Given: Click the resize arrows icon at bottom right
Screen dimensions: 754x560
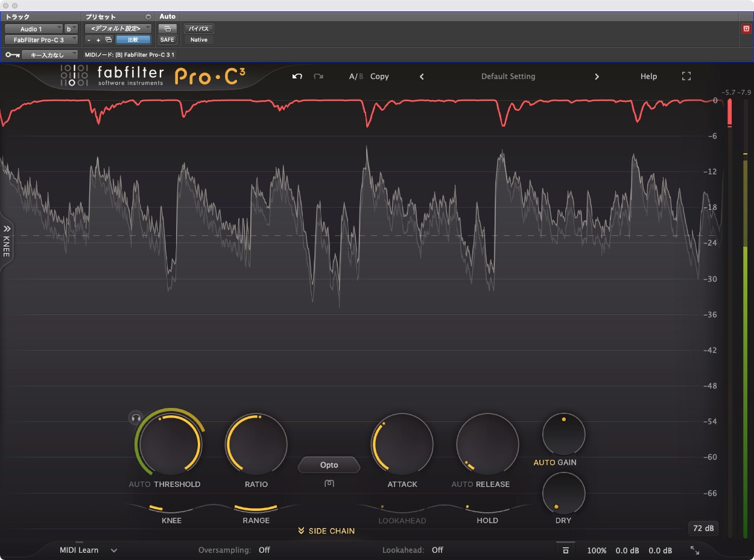Looking at the screenshot, I should coord(695,550).
